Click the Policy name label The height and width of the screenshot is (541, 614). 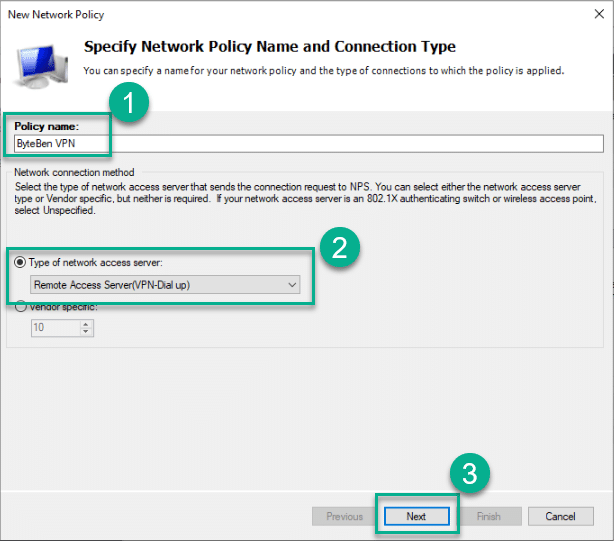(x=47, y=126)
